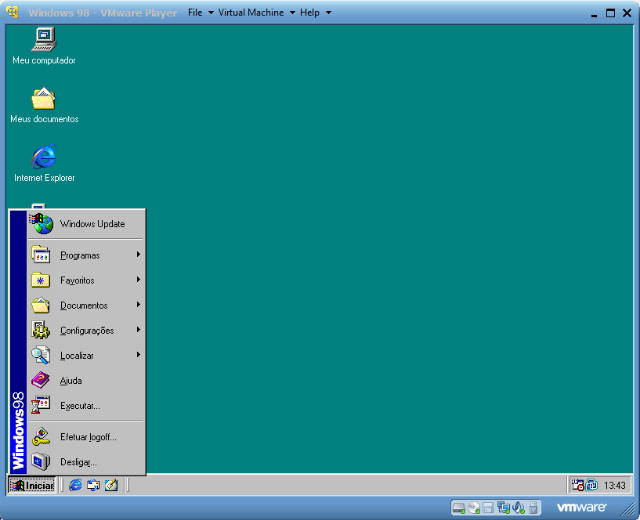Click VMware floppy drive status icon
Viewport: 640px width, 520px height.
488,508
